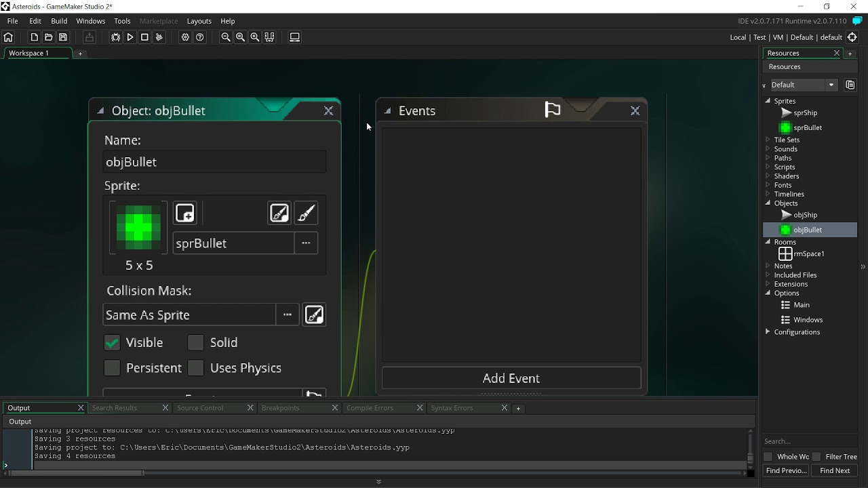This screenshot has width=868, height=488.
Task: Expand the Tile Sets folder
Action: coord(768,140)
